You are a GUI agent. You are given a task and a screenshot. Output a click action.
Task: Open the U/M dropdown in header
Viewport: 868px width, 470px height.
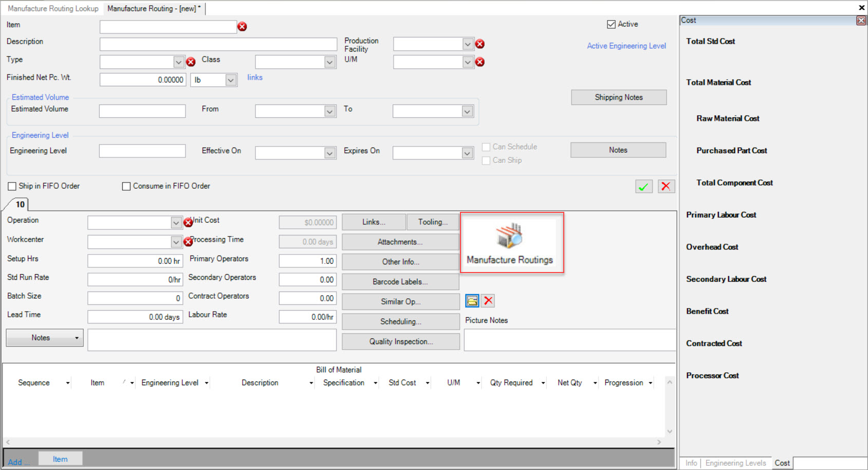[467, 62]
